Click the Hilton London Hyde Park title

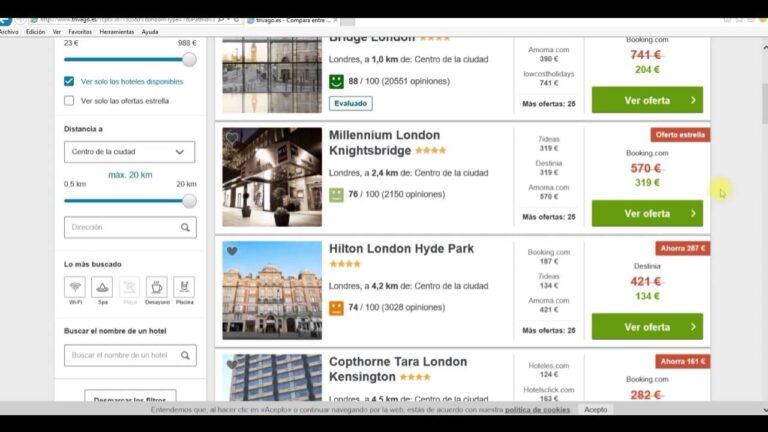coord(401,249)
